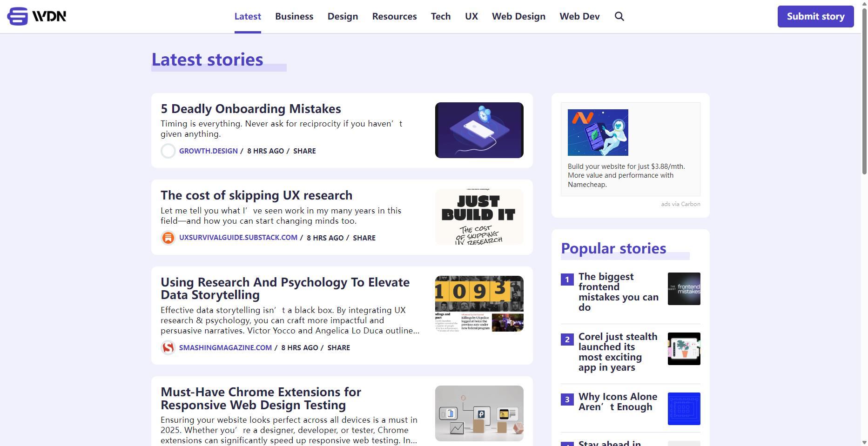Click the growth.design source avatar icon
868x446 pixels.
click(168, 151)
